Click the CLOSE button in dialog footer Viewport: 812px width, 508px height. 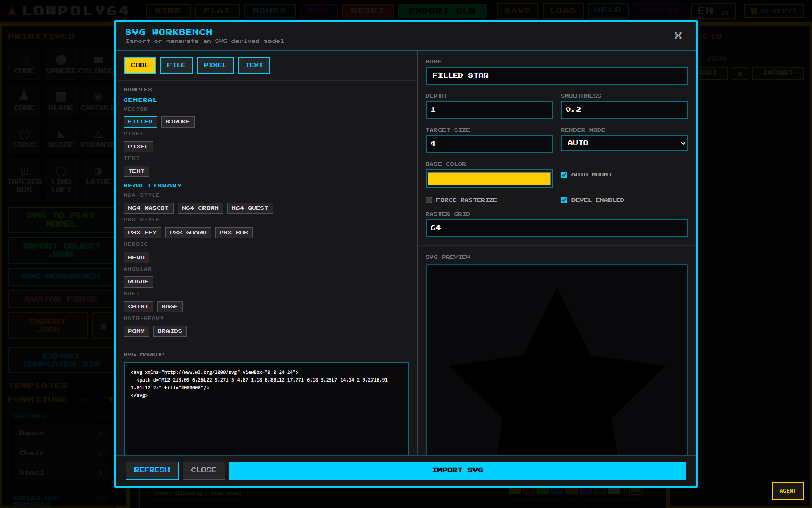(x=204, y=470)
